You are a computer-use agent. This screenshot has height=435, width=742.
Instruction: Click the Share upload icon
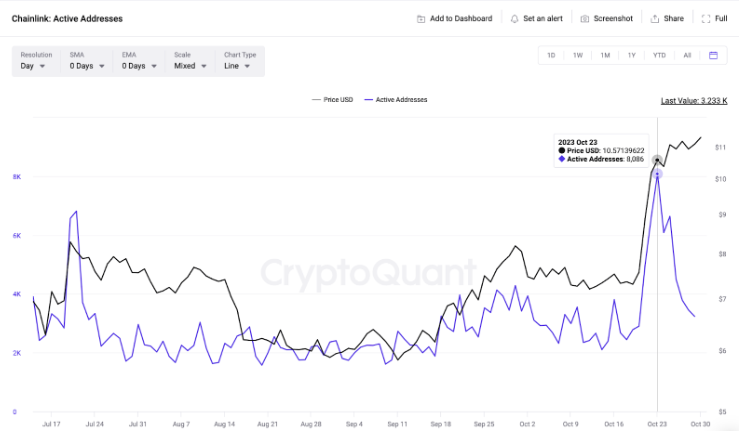(x=657, y=19)
